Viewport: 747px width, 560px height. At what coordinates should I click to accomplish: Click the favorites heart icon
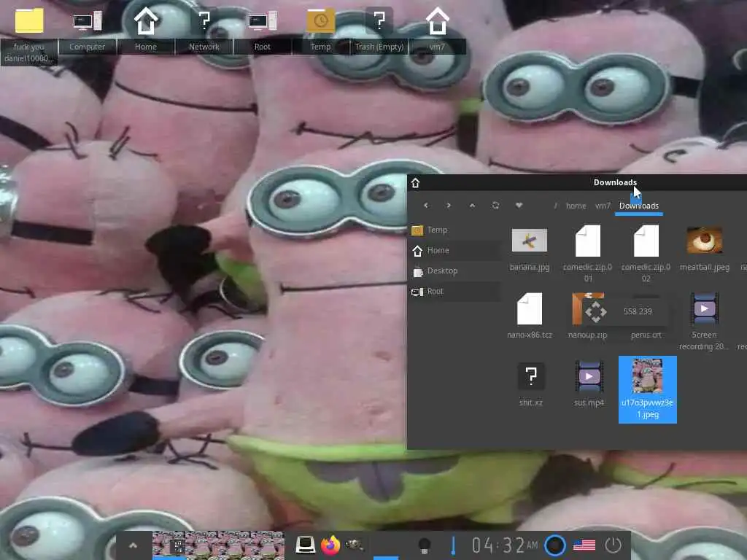pos(519,205)
